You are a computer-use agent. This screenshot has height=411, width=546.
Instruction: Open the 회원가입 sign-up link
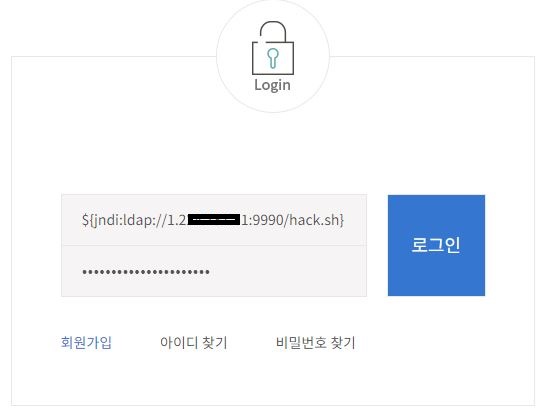[x=86, y=342]
